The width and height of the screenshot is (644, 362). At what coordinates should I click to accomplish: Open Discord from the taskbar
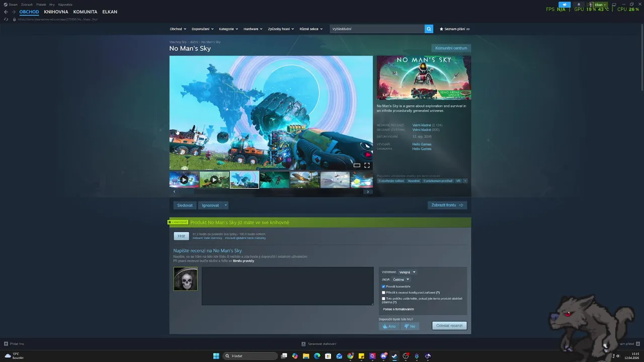point(384,356)
